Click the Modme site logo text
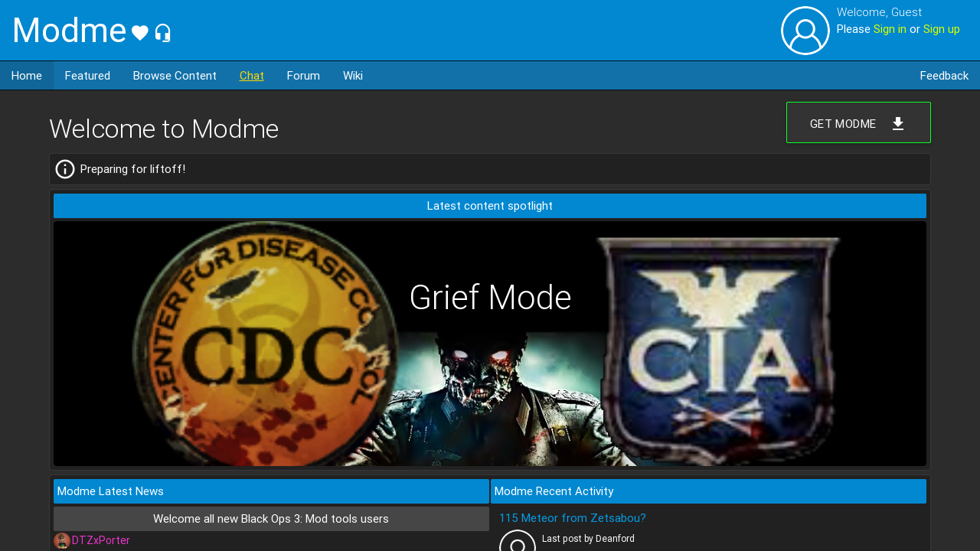This screenshot has width=980, height=551. 70,31
